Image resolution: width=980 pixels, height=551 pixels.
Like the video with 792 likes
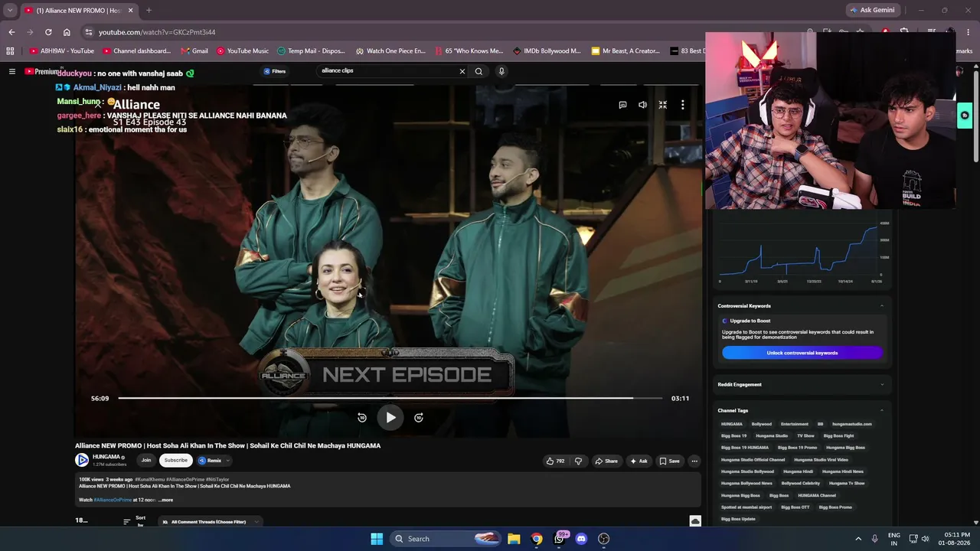click(555, 461)
